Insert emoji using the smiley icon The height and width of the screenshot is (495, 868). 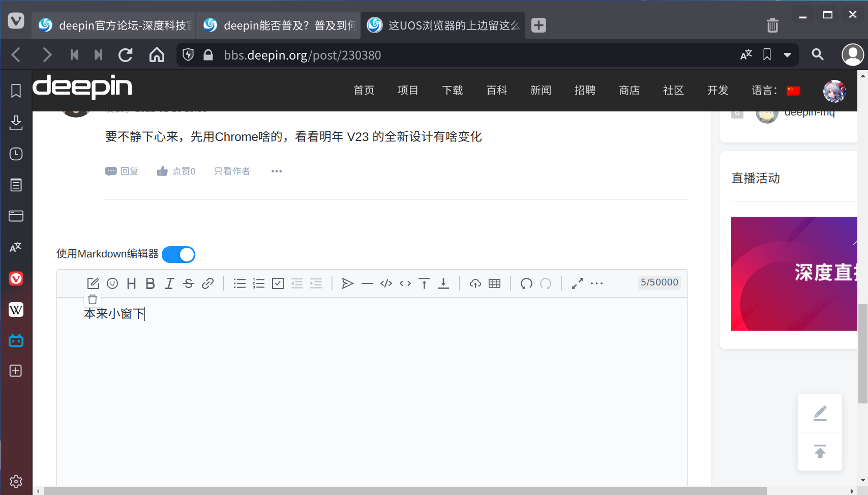(112, 283)
